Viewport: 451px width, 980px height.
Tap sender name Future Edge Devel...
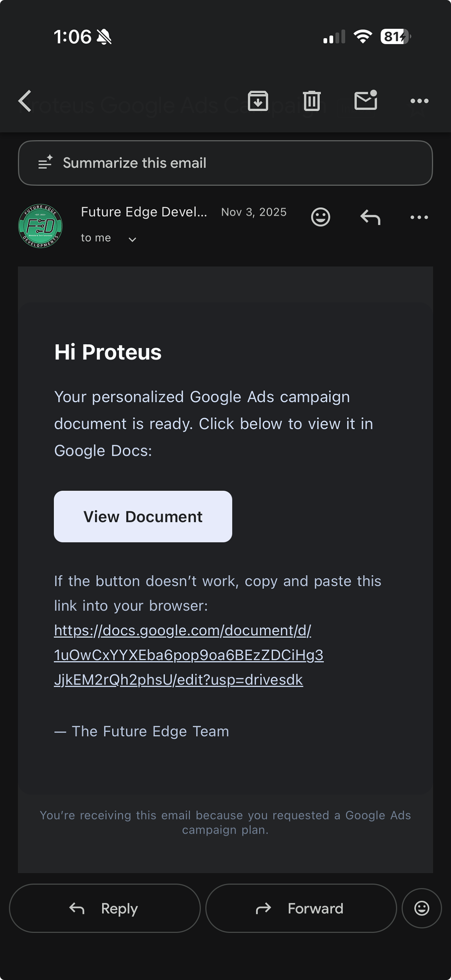(144, 212)
